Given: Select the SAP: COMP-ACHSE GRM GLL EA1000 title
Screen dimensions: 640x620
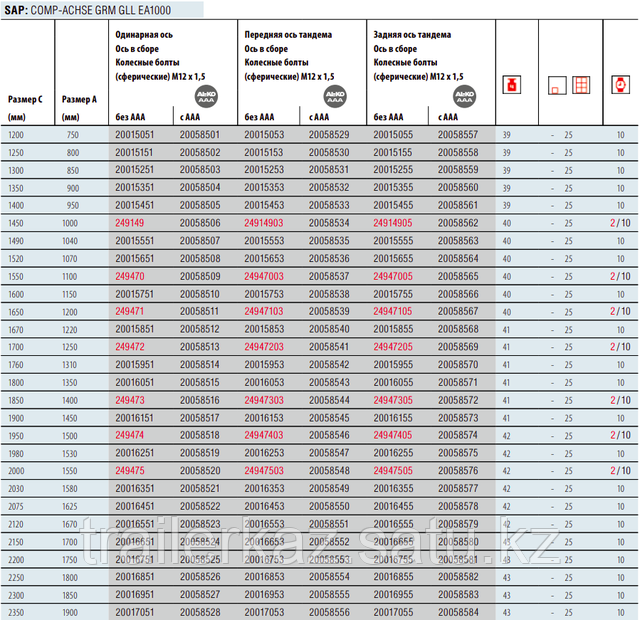Looking at the screenshot, I should 87,10.
